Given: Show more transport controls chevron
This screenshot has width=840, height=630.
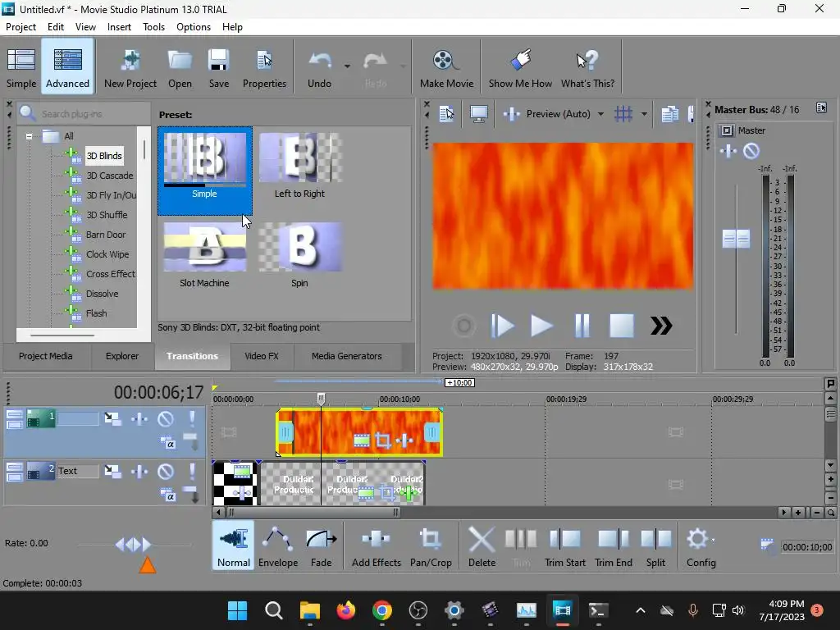Looking at the screenshot, I should (x=661, y=325).
